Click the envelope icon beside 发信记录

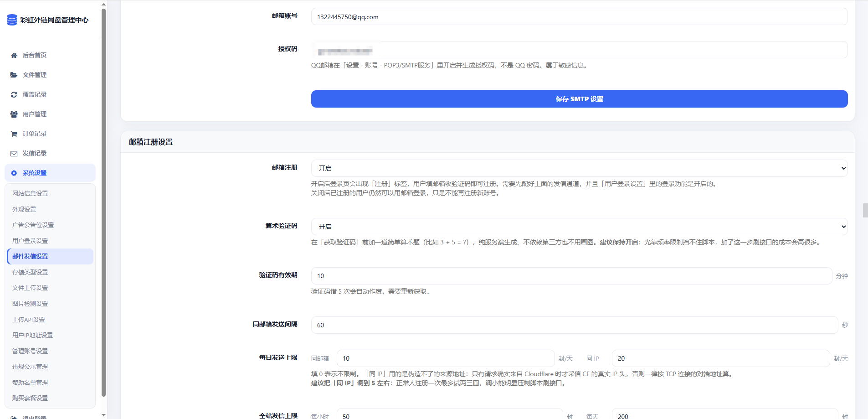click(14, 153)
